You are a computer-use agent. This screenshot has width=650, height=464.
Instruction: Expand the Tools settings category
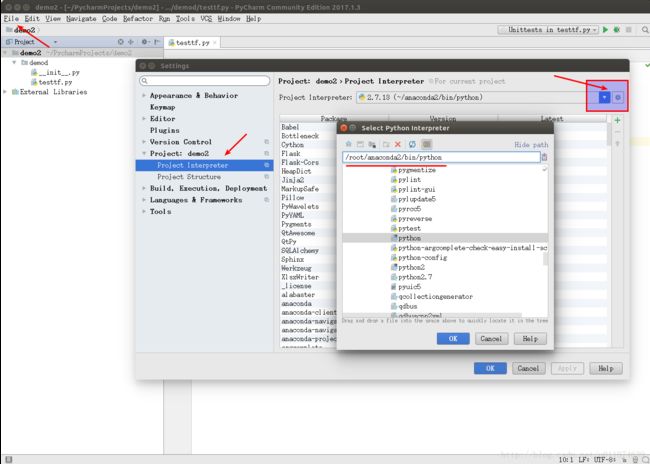pyautogui.click(x=144, y=211)
